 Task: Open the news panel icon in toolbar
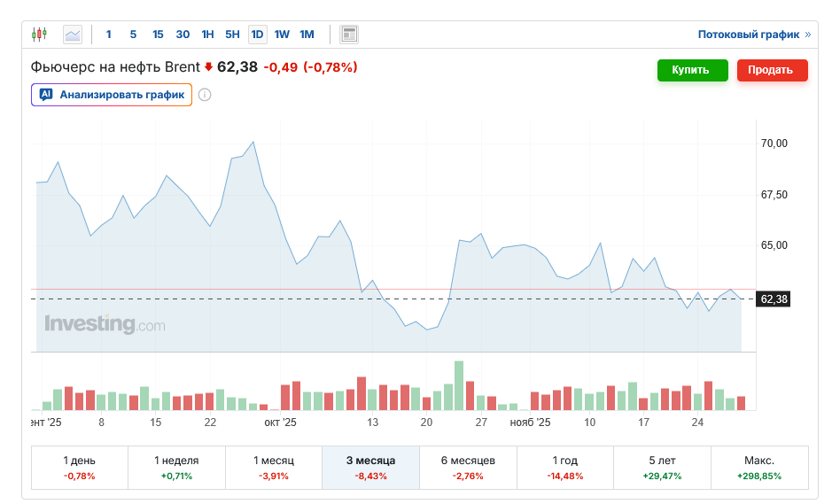coord(349,35)
